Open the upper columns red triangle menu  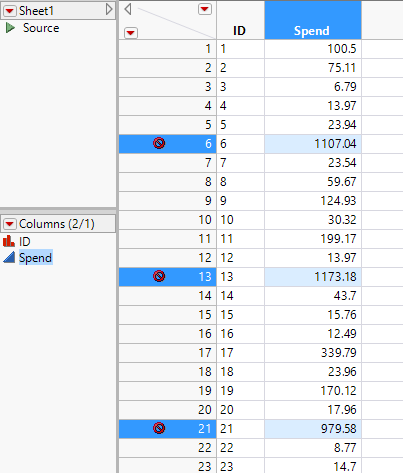point(205,9)
